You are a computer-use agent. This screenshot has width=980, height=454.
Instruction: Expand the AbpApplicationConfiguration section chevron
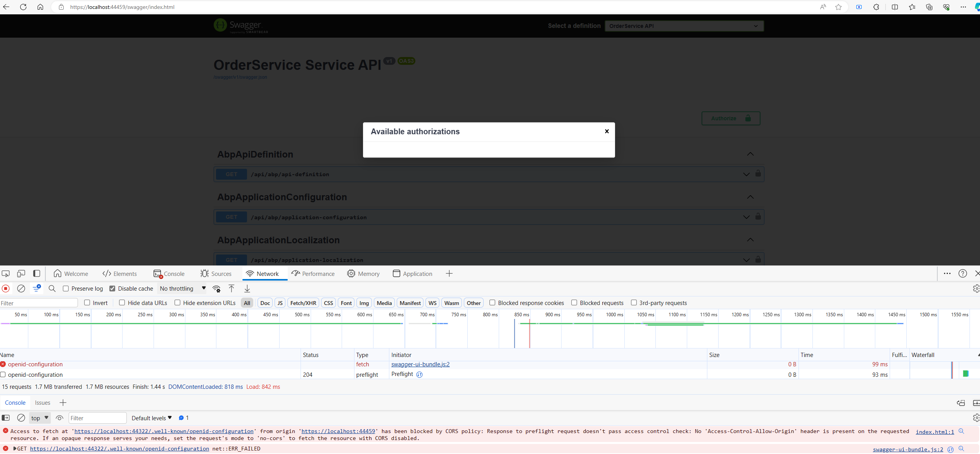750,197
